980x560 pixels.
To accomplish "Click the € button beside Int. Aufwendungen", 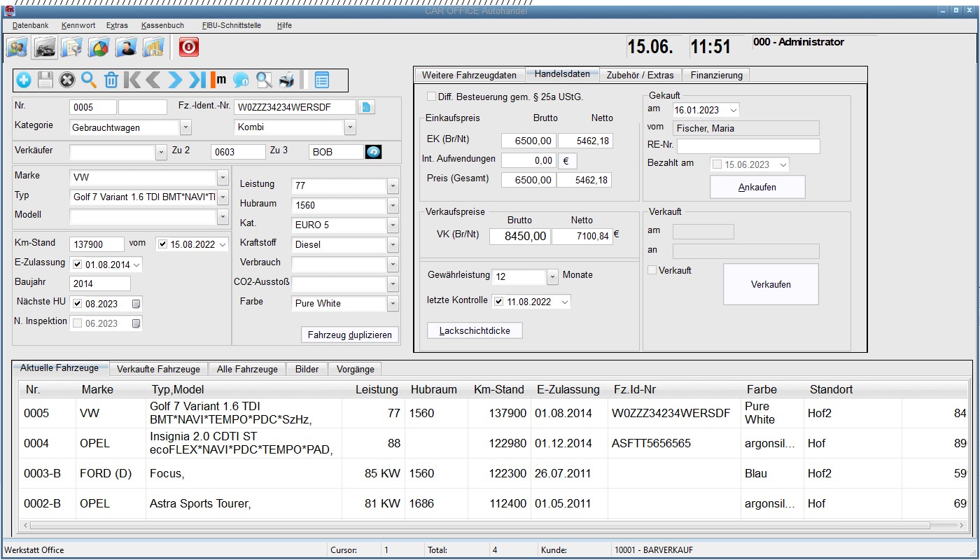I will [568, 160].
